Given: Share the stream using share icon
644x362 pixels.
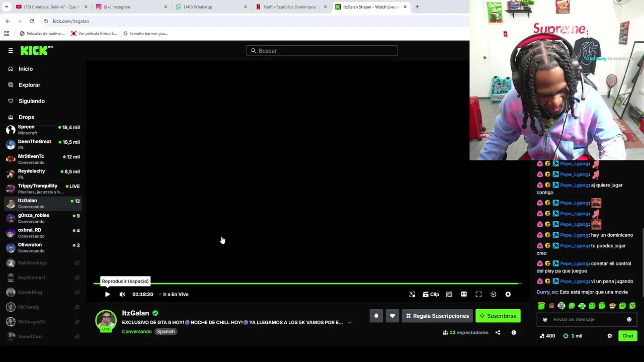Looking at the screenshot, I should pyautogui.click(x=498, y=332).
